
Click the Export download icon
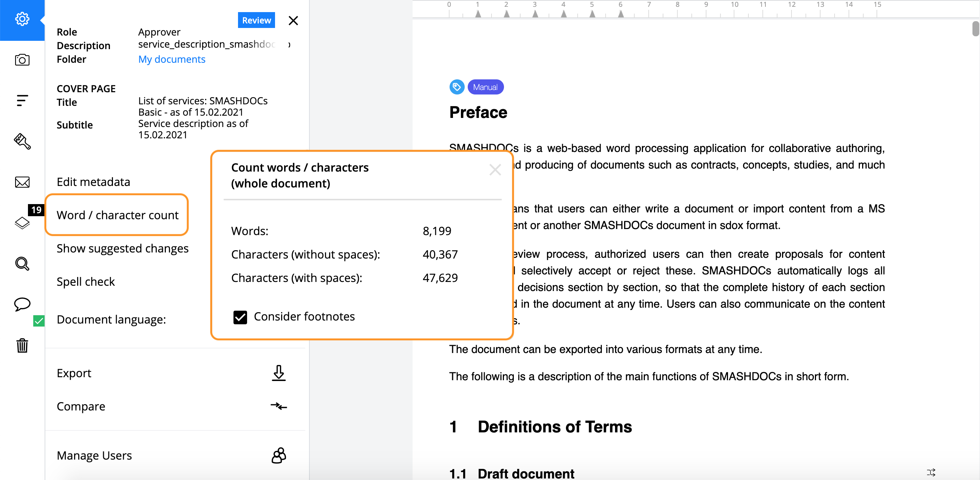click(x=279, y=373)
